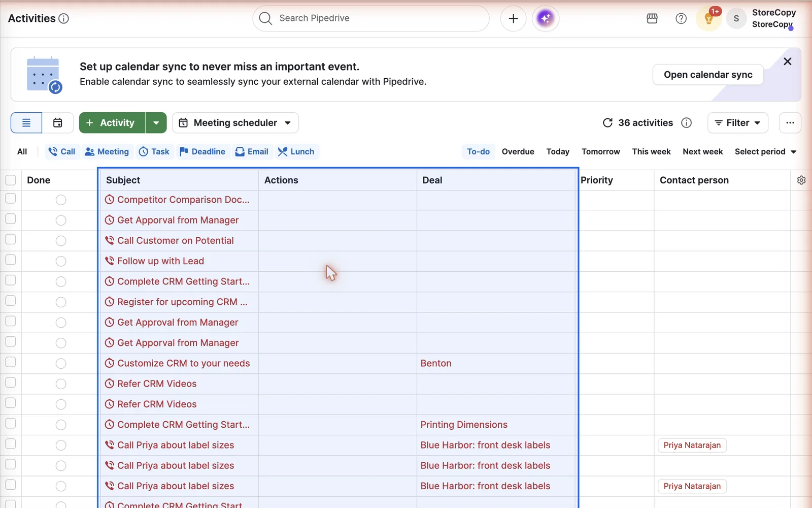Check row box for Competitor Comparison Doc

click(11, 199)
